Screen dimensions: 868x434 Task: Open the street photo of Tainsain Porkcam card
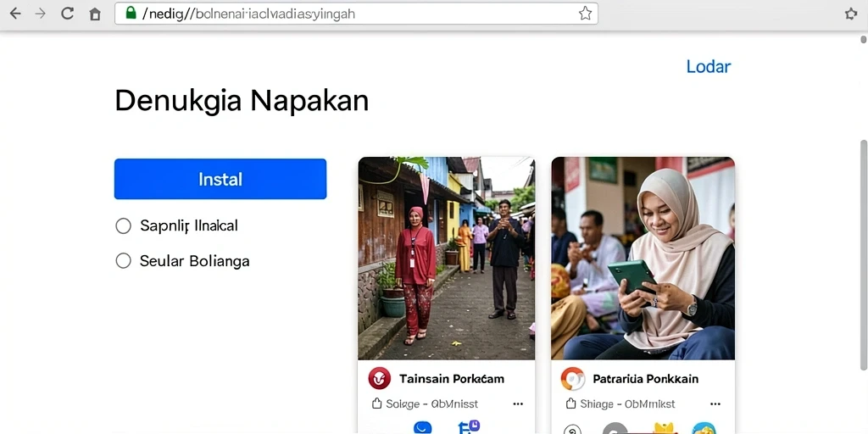(446, 259)
